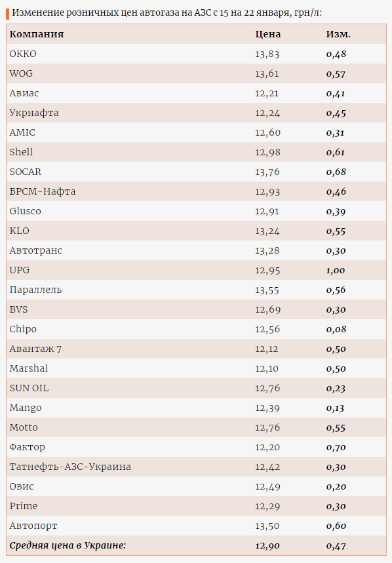Select the OKKO company row name
The width and height of the screenshot is (392, 563).
coord(23,54)
